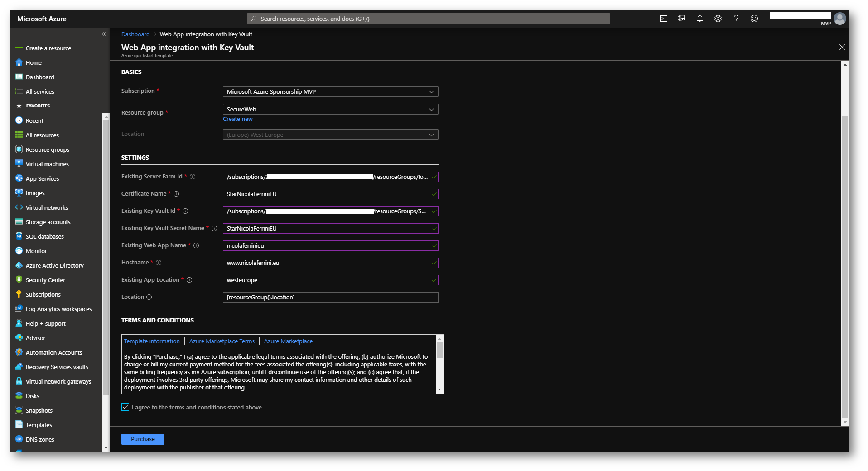The height and width of the screenshot is (471, 868).
Task: Close the Web App integration blade
Action: tap(842, 47)
